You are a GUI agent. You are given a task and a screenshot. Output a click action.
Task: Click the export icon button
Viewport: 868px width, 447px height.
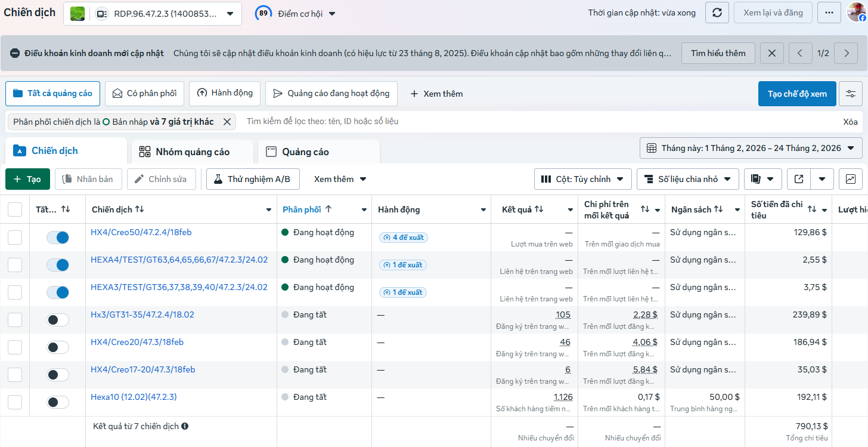pyautogui.click(x=799, y=179)
